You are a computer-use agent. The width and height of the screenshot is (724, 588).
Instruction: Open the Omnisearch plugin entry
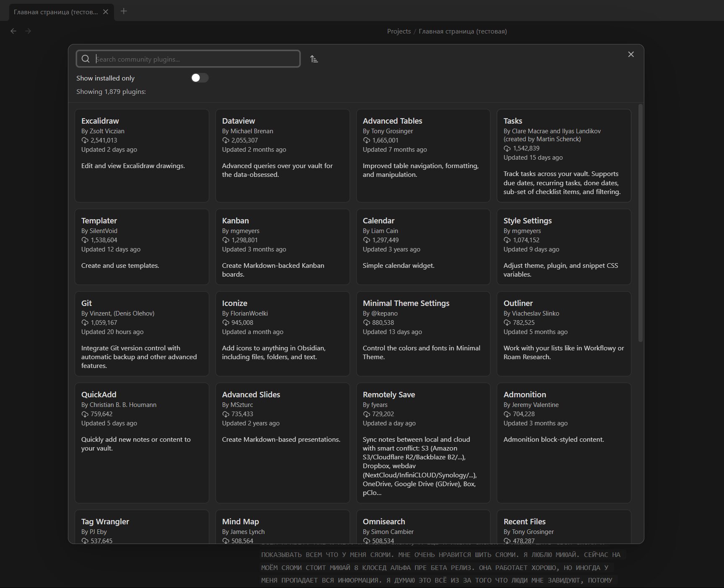coord(423,527)
